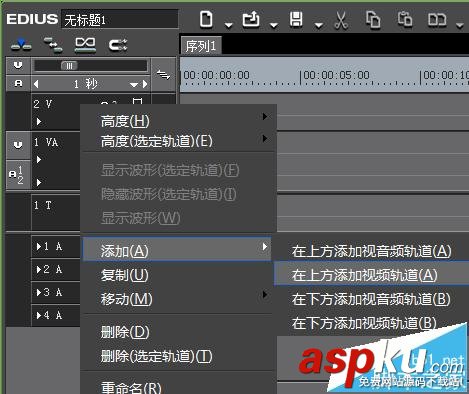
Task: Increase timeline scale with right arrow
Action: tap(145, 84)
